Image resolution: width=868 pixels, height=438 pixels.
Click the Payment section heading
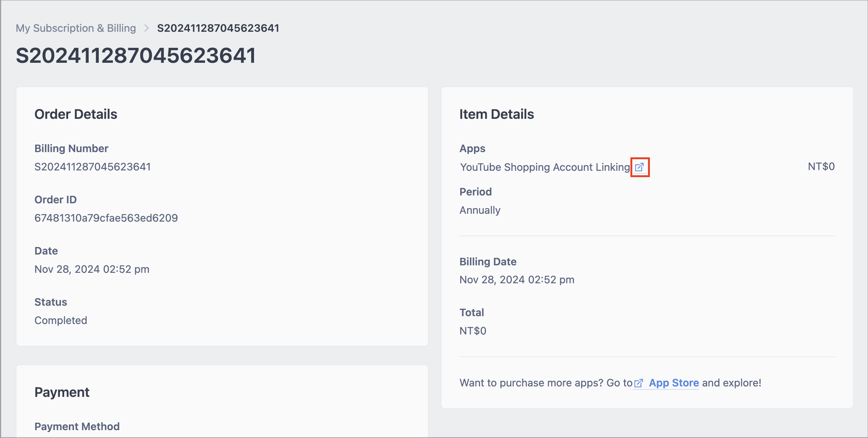tap(62, 392)
